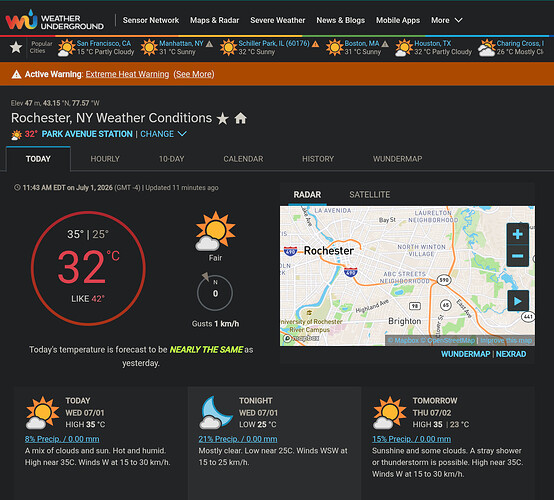The width and height of the screenshot is (554, 500).
Task: Click NEARLY THE SAME forecast text
Action: coord(206,349)
